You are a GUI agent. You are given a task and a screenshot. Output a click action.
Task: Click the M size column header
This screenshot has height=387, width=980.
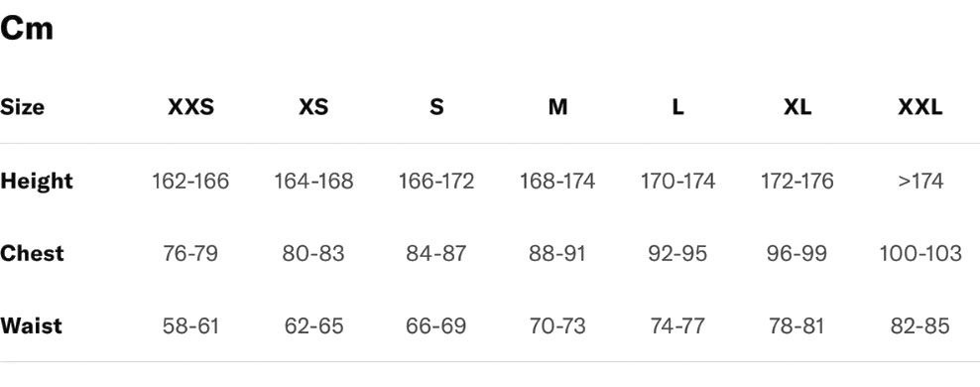point(557,107)
